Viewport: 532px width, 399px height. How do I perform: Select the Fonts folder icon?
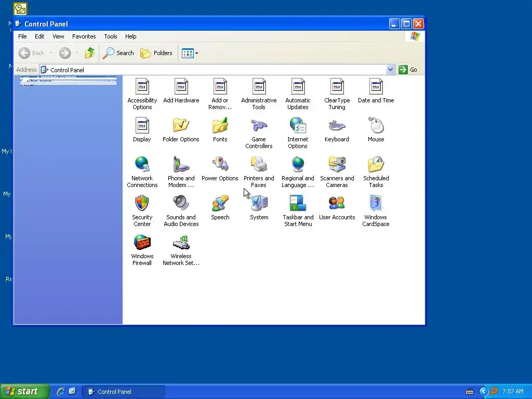click(220, 126)
